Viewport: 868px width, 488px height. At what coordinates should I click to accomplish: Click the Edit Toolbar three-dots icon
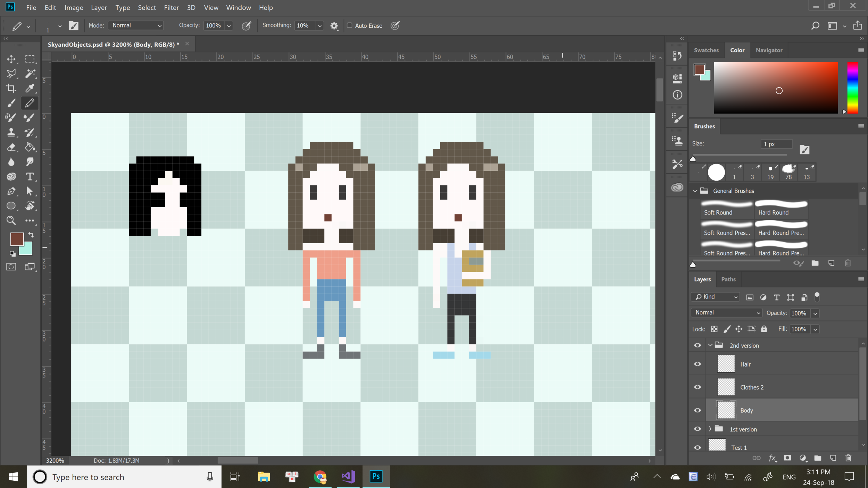[30, 220]
